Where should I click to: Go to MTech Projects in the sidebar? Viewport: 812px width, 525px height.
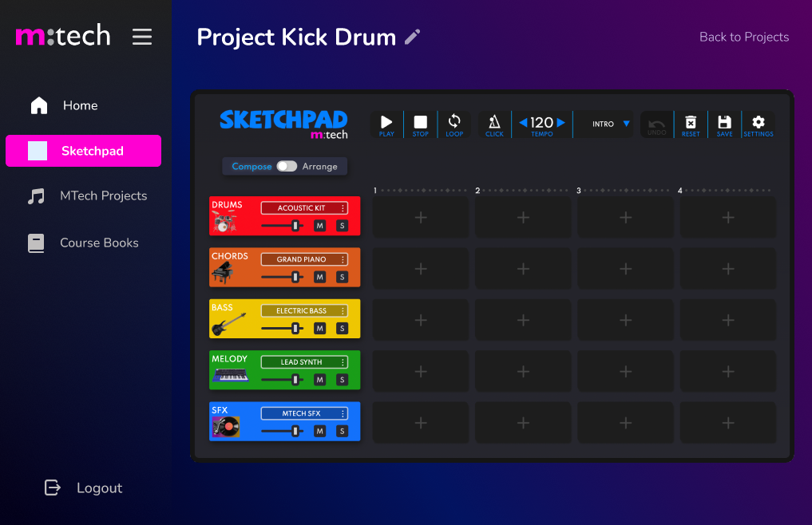(x=104, y=195)
